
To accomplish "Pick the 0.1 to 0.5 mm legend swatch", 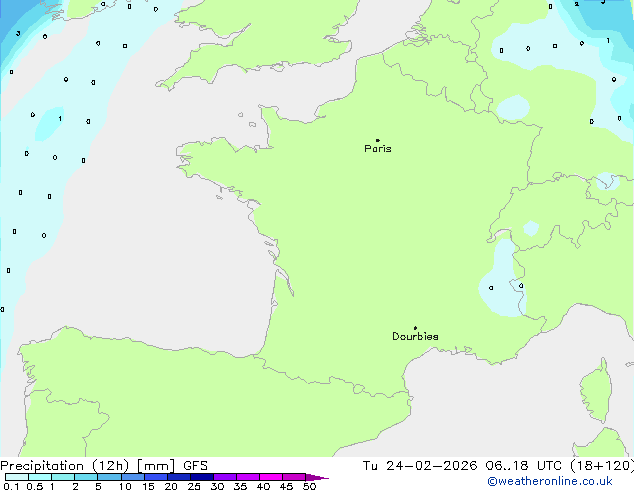I will coord(17,477).
